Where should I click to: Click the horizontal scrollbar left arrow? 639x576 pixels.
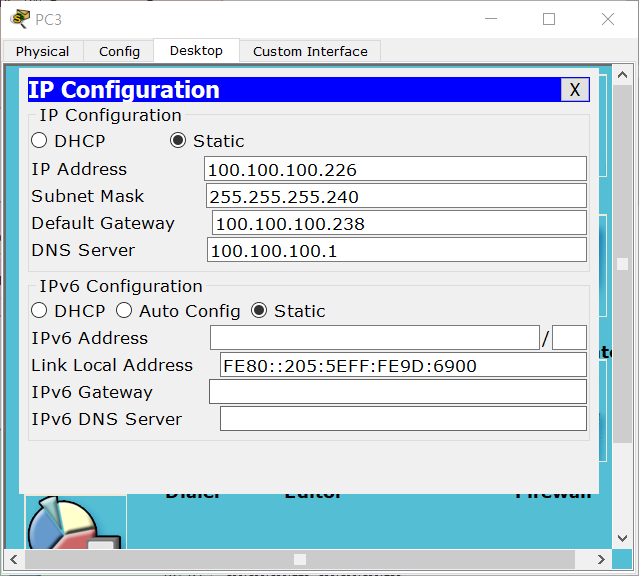tap(14, 559)
